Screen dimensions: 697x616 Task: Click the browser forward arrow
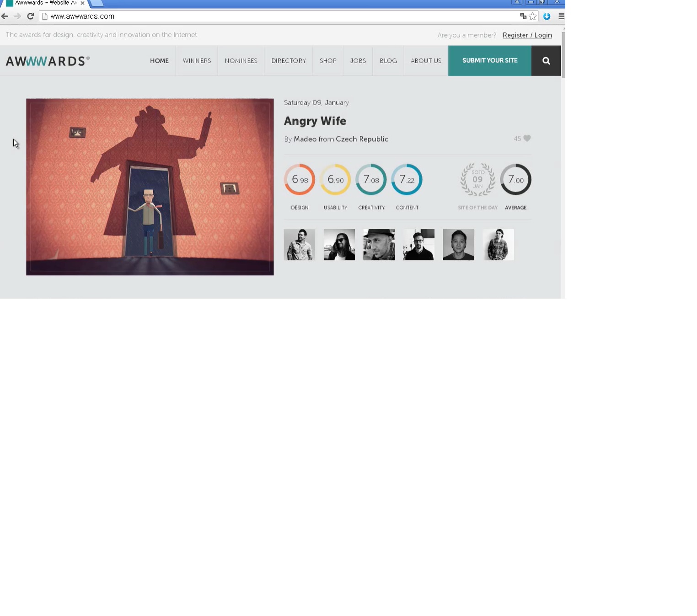(x=17, y=16)
